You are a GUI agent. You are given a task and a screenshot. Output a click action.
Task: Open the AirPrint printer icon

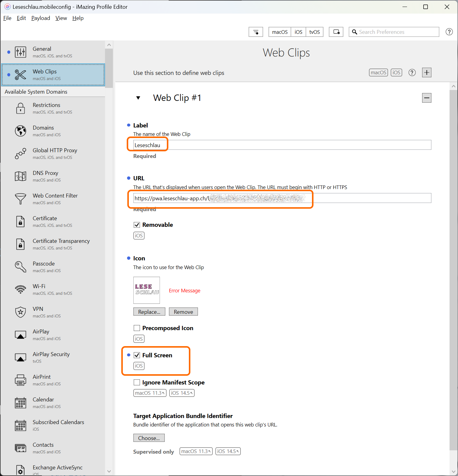click(21, 380)
